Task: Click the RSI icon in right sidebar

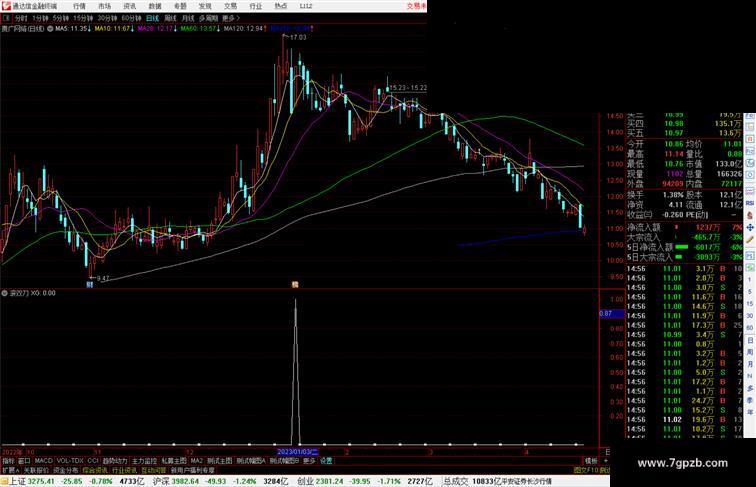Action: [x=750, y=203]
